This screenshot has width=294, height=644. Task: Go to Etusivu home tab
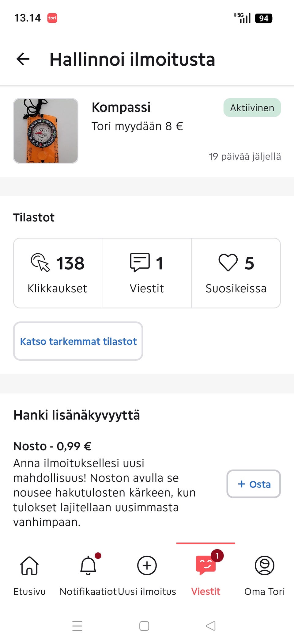point(29,576)
